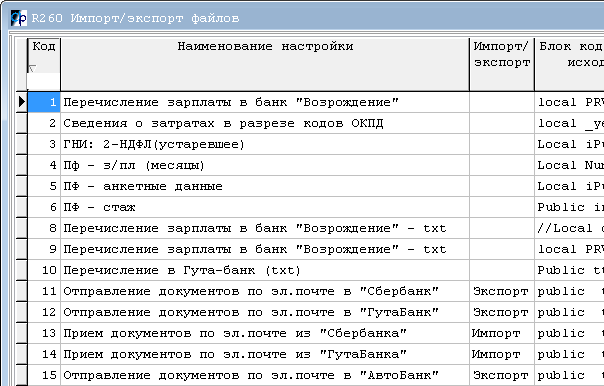Select 'Отправление документов по эл.почте в "АвтоБанк"'
Image resolution: width=604 pixels, height=386 pixels.
click(x=265, y=375)
